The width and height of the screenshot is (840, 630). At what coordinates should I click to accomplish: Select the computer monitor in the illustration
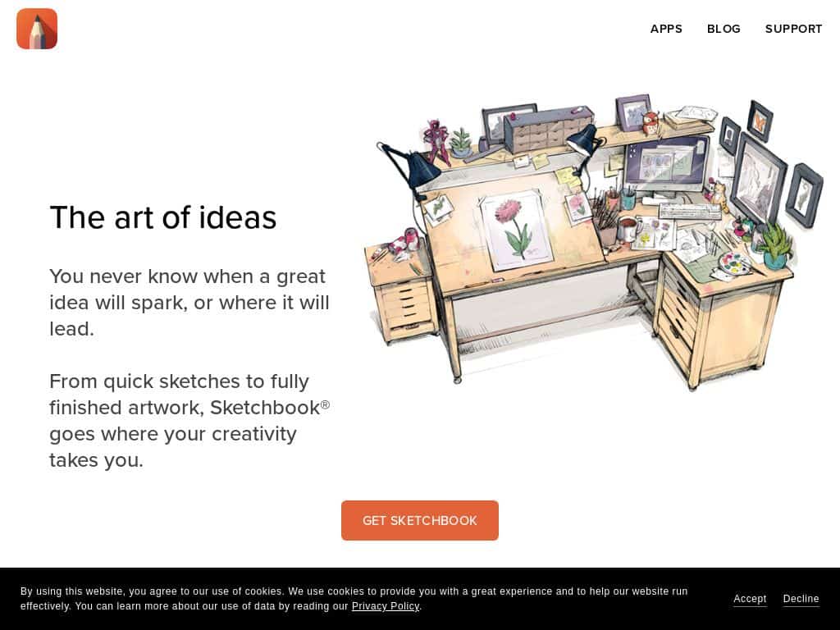pos(666,163)
